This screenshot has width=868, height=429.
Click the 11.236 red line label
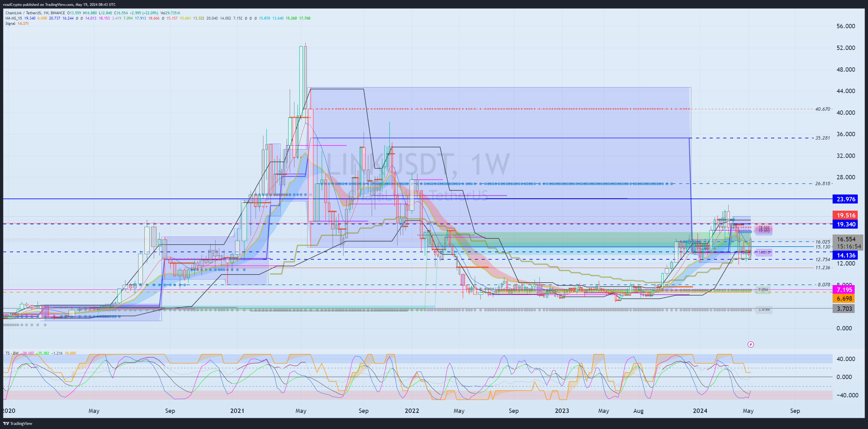pos(823,268)
